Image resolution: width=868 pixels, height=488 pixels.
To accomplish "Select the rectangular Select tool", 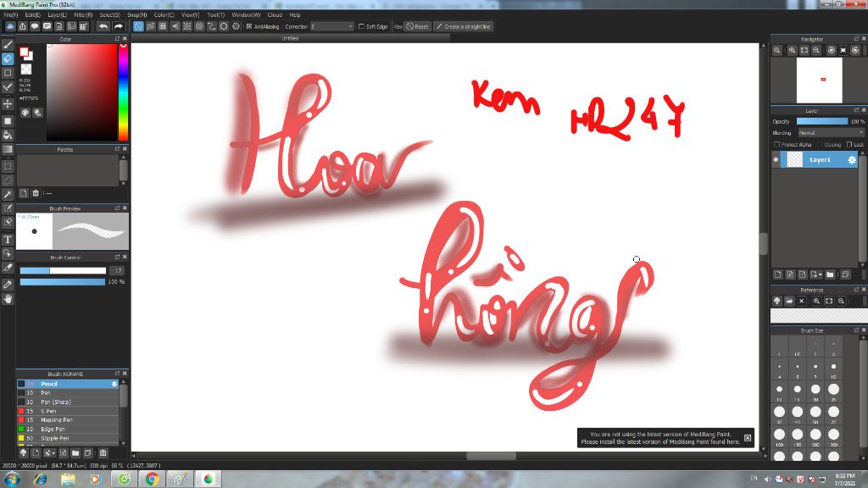I will (8, 166).
